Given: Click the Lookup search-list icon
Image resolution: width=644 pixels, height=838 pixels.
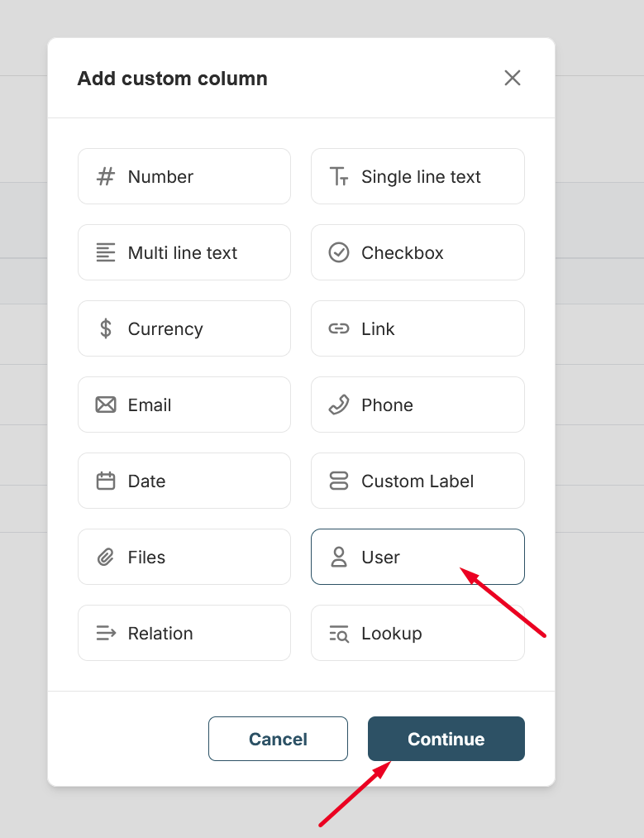Looking at the screenshot, I should pyautogui.click(x=339, y=633).
